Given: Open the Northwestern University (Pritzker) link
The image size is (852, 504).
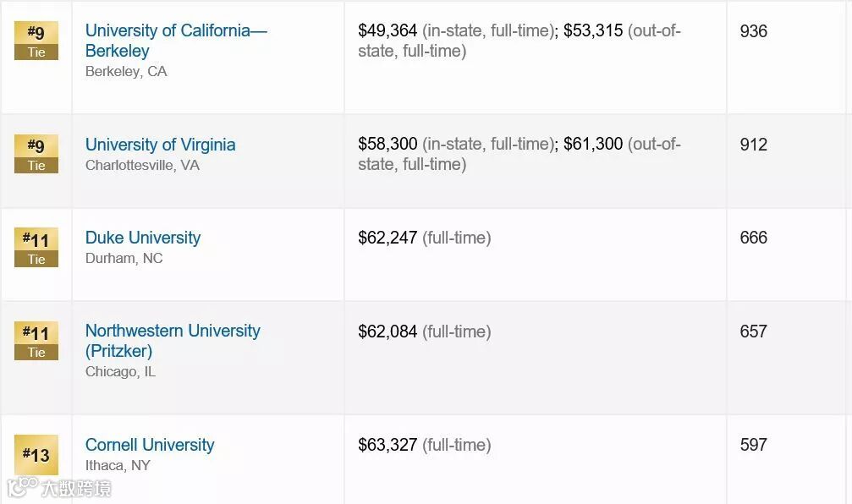Looking at the screenshot, I should click(173, 341).
